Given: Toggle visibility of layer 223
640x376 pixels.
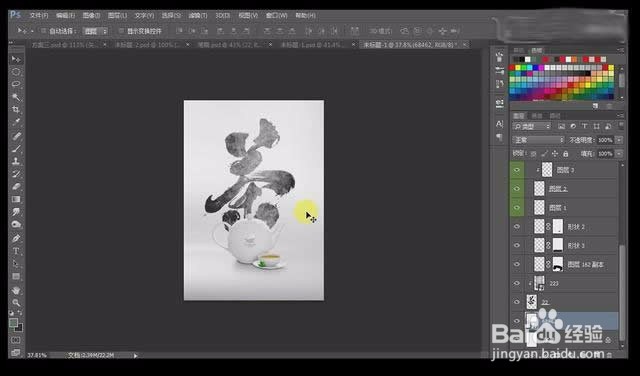Looking at the screenshot, I should click(x=517, y=283).
